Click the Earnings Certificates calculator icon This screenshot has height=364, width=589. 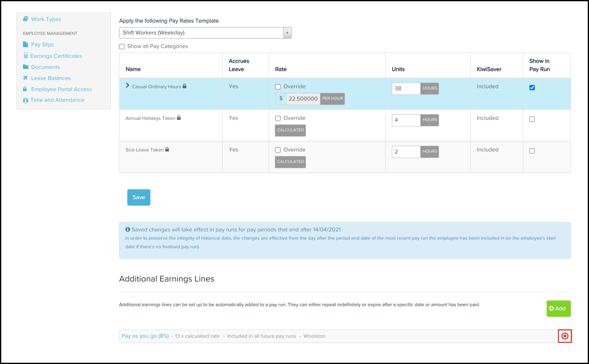point(26,56)
